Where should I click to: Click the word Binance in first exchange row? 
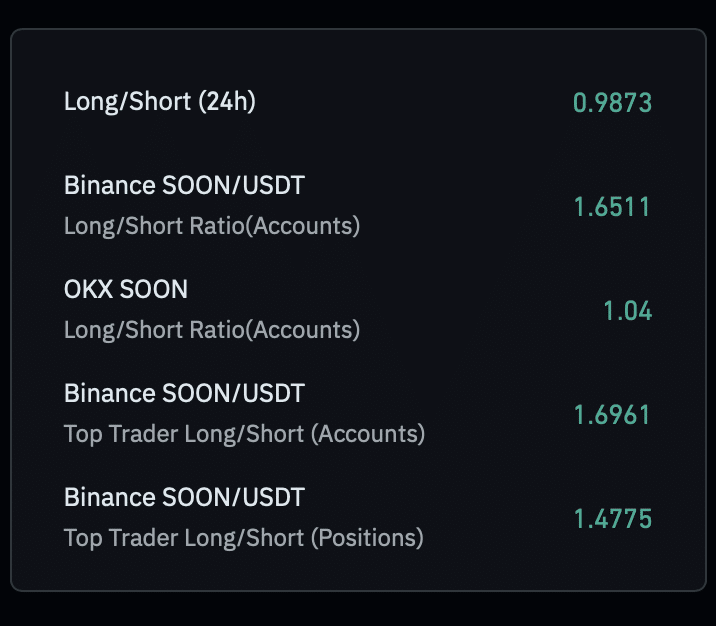pyautogui.click(x=110, y=185)
